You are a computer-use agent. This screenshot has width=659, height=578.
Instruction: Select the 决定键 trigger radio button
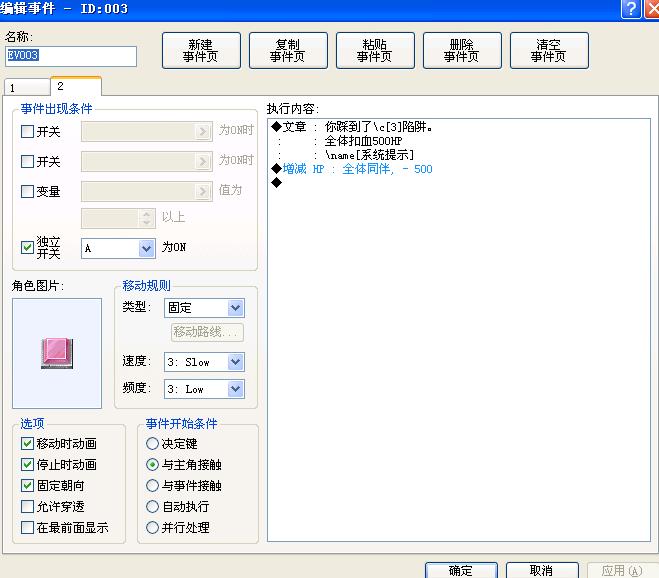pyautogui.click(x=152, y=443)
